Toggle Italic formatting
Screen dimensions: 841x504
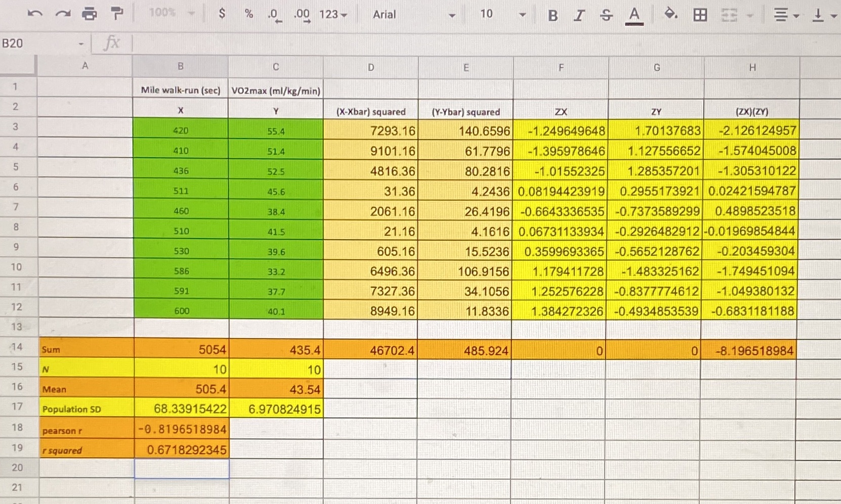click(x=579, y=15)
